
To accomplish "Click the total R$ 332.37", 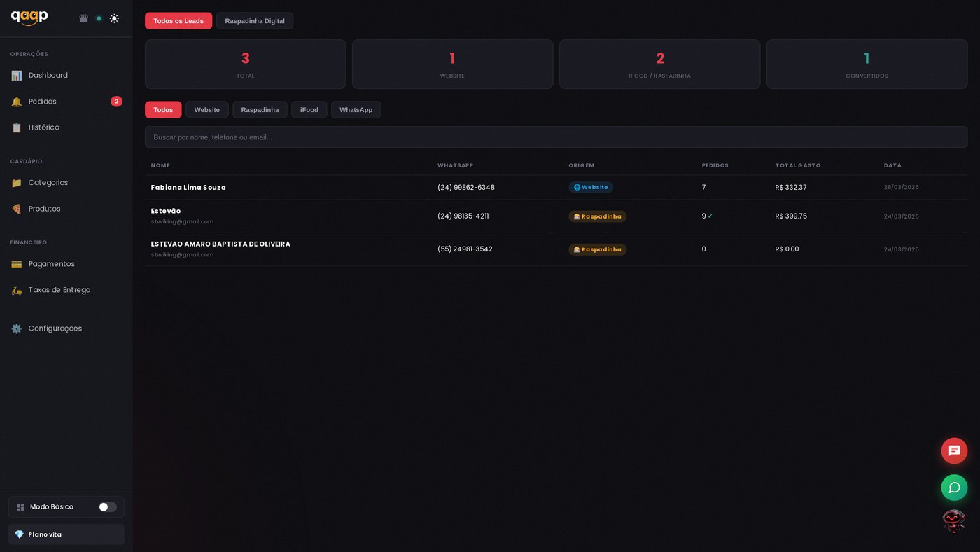I will tap(791, 188).
